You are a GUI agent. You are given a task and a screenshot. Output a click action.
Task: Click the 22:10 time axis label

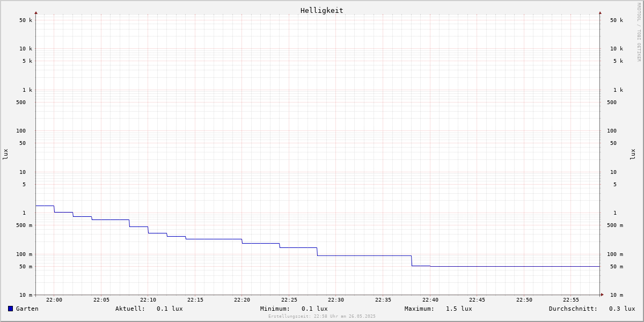[x=148, y=300]
